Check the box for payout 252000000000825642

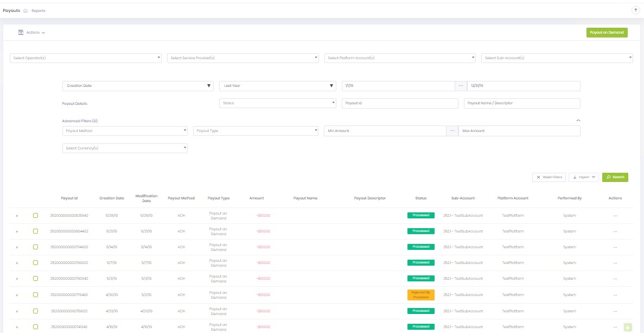tap(35, 216)
